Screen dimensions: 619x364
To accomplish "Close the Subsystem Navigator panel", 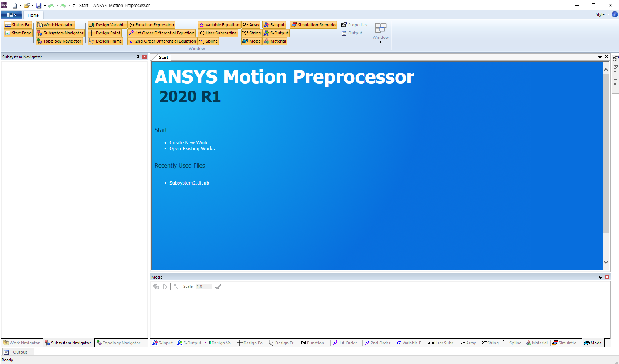I will (x=145, y=57).
